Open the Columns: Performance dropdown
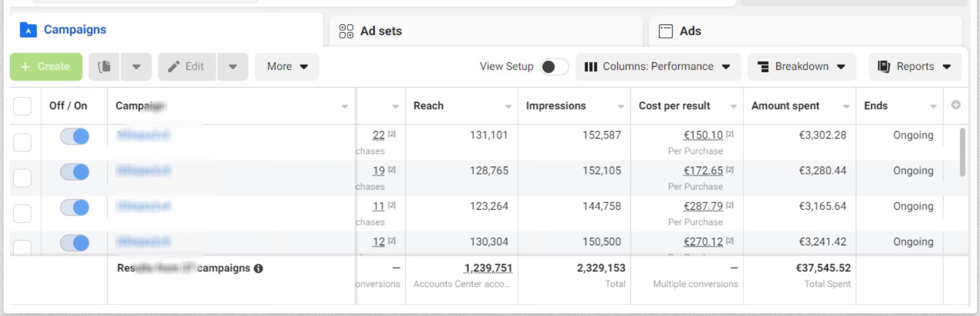 [658, 67]
